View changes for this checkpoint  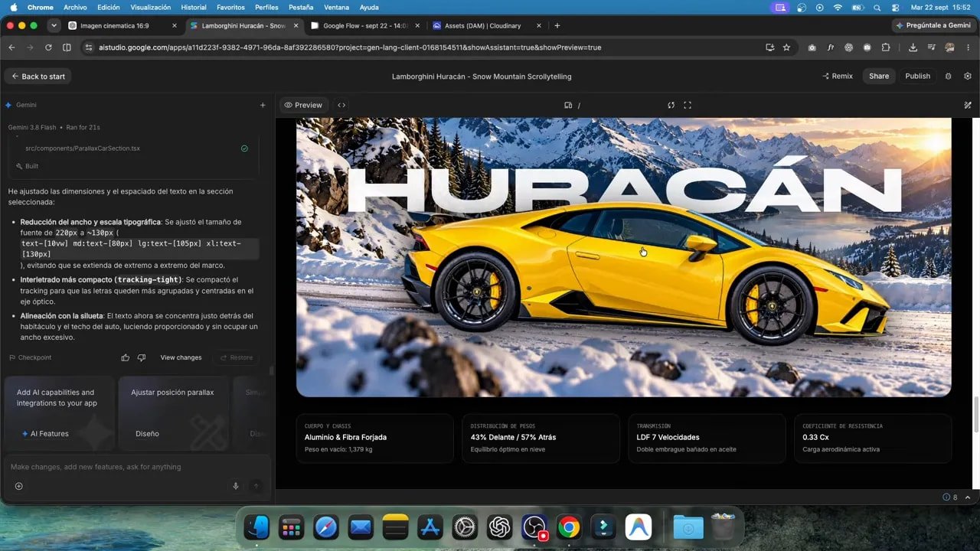click(181, 357)
